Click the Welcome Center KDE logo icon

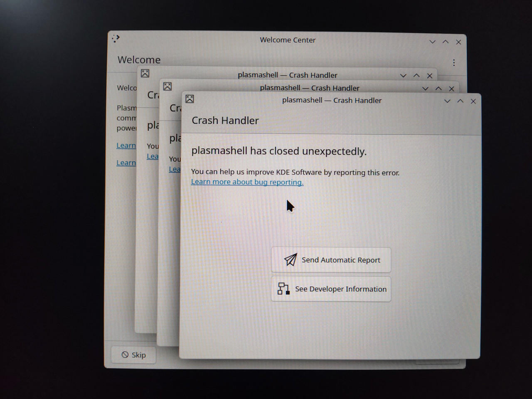point(116,38)
